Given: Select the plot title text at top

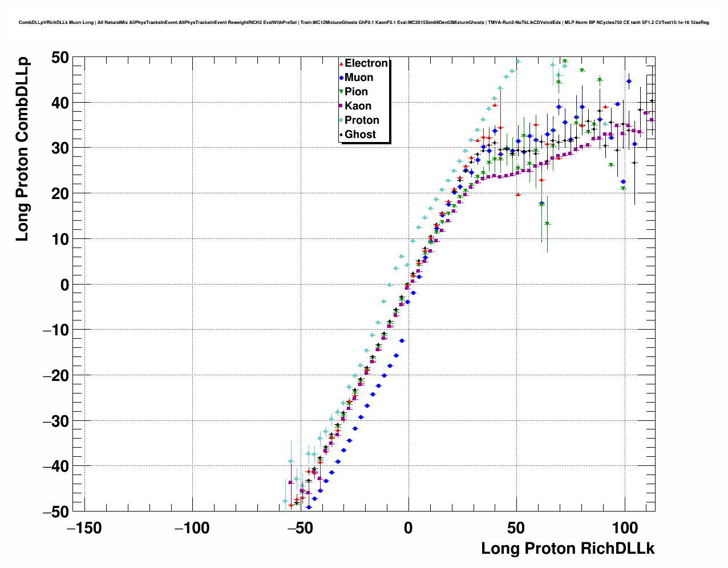Looking at the screenshot, I should (363, 22).
